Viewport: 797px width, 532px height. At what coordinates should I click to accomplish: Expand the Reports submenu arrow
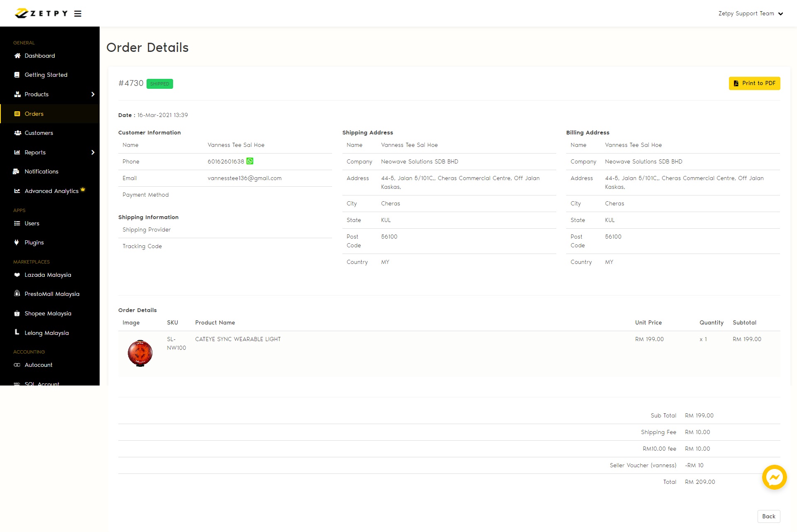pos(93,152)
